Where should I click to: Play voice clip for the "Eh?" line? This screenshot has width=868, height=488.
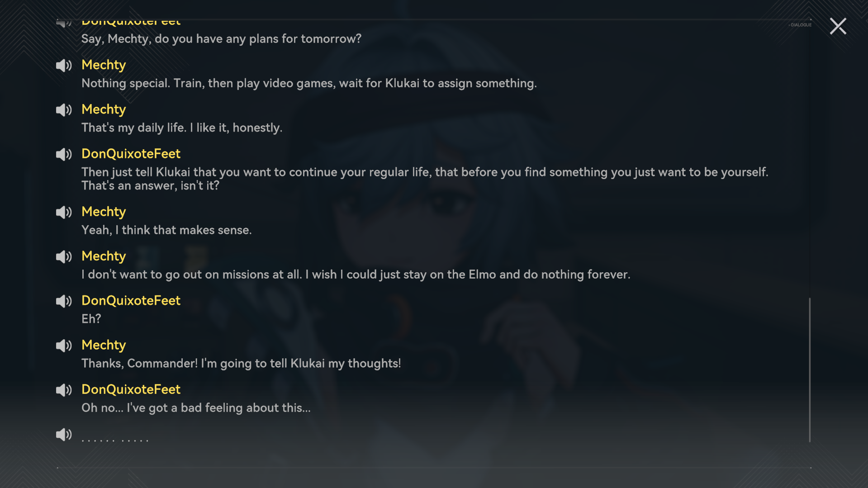coord(64,301)
